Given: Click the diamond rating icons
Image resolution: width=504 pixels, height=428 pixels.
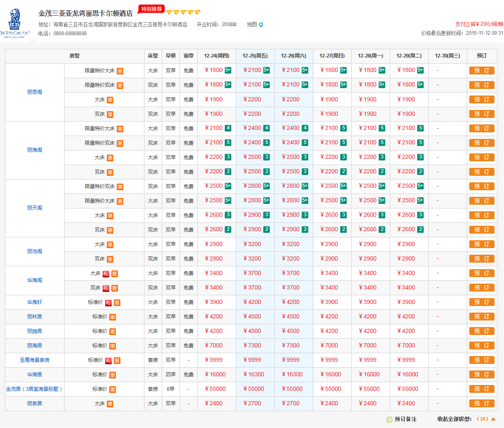Looking at the screenshot, I should 183,12.
